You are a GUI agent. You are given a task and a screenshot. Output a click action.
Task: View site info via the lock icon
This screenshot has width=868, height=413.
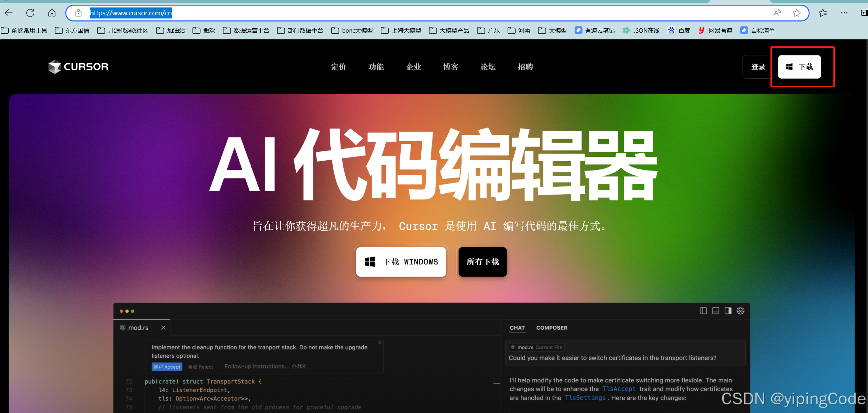click(x=79, y=13)
